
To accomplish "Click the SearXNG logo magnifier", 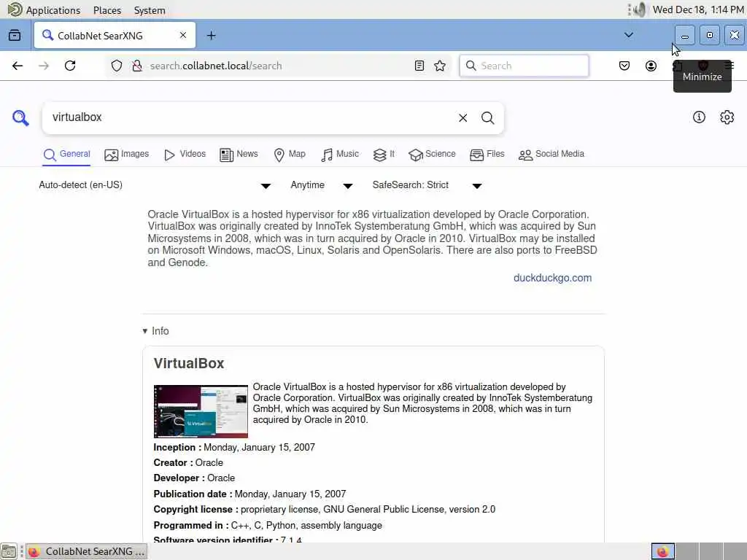I will [20, 117].
